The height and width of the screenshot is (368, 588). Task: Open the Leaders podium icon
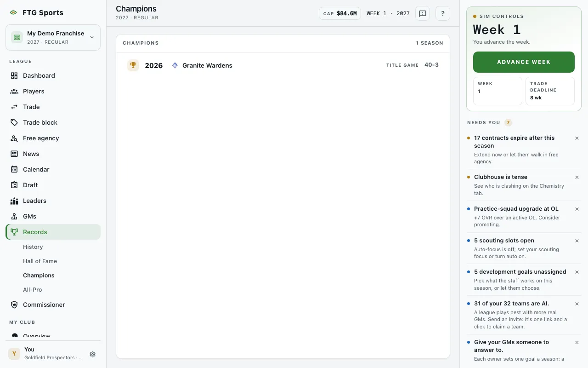[x=14, y=201]
